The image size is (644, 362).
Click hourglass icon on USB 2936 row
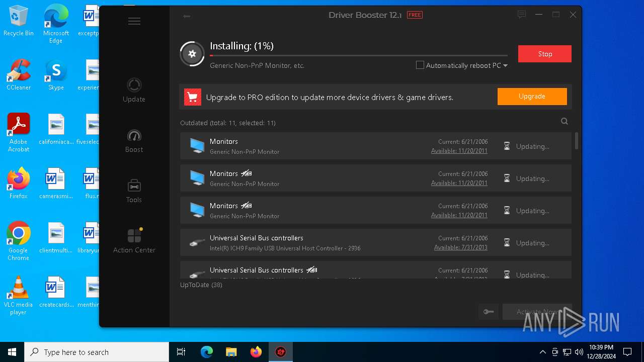click(507, 243)
